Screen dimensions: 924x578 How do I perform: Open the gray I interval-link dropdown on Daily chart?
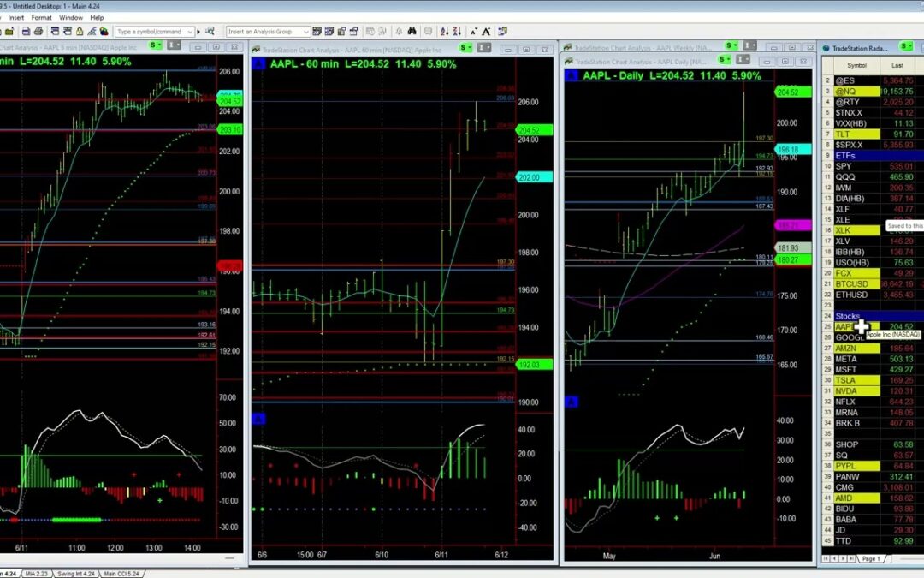click(x=743, y=59)
